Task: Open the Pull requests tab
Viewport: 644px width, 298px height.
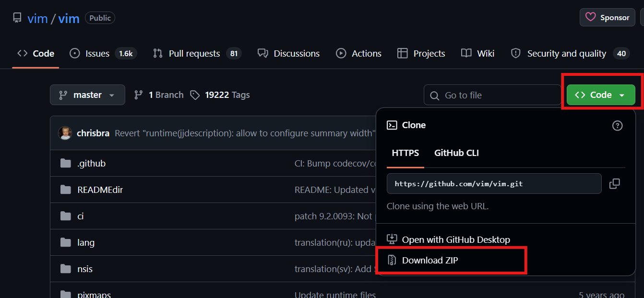Action: pos(197,53)
